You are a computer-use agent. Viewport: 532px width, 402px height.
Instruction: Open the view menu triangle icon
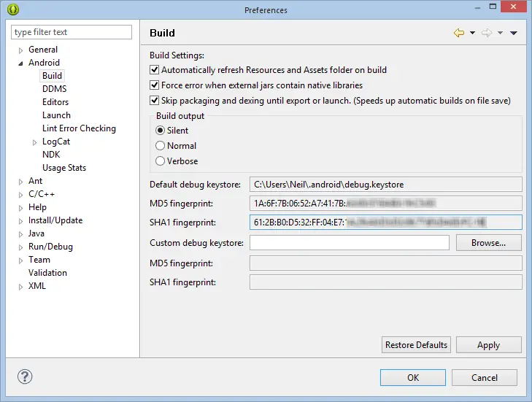[x=514, y=33]
